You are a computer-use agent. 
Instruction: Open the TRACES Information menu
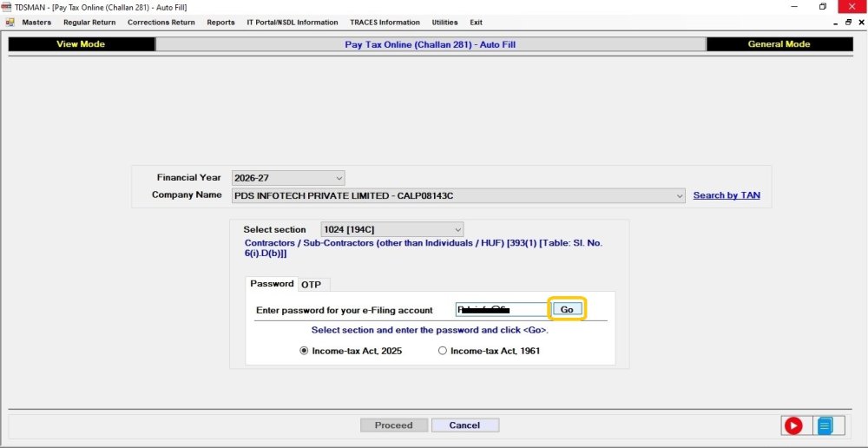[x=385, y=23]
